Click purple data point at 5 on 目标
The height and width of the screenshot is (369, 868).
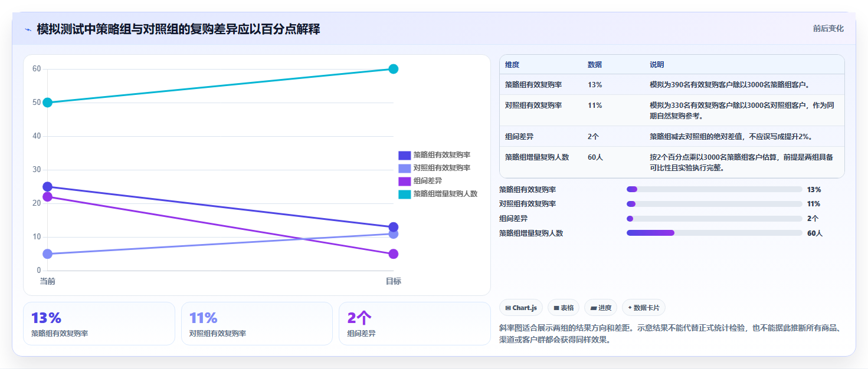point(394,254)
